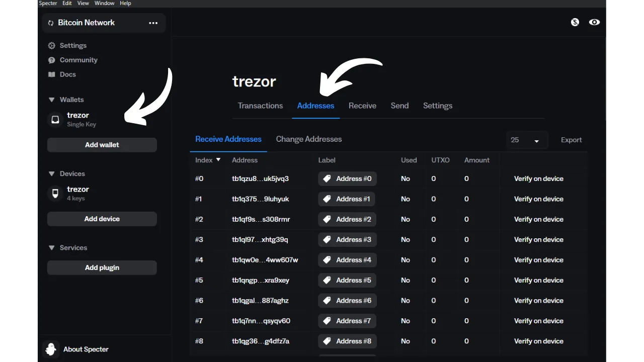Click the Community help icon

click(51, 60)
